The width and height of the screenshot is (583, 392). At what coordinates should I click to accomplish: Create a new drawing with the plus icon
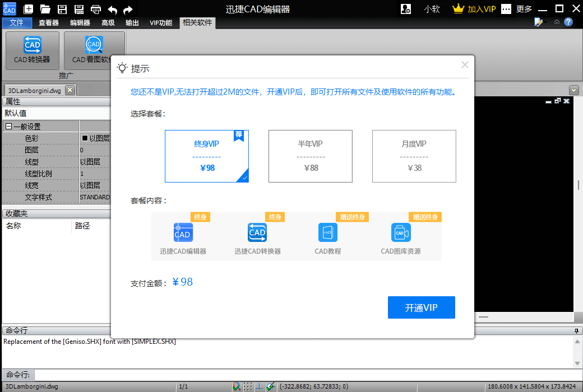point(28,10)
